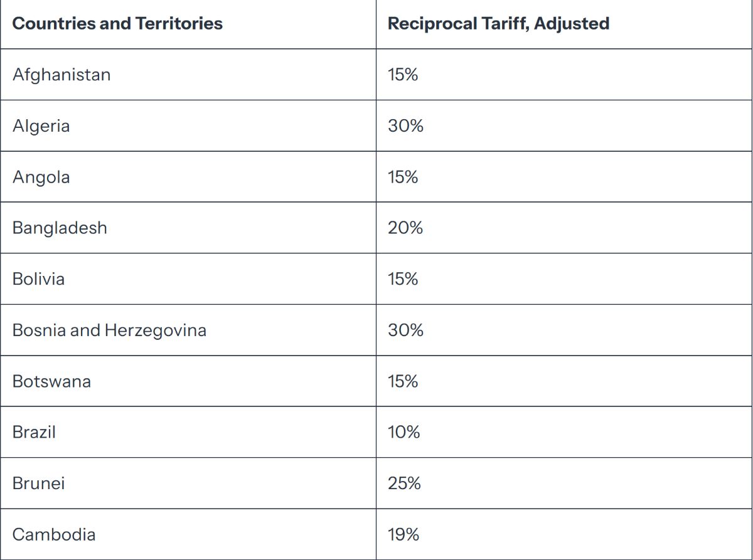Click Brunei's 25% tariff value
Image resolution: width=753 pixels, height=560 pixels.
tap(404, 483)
